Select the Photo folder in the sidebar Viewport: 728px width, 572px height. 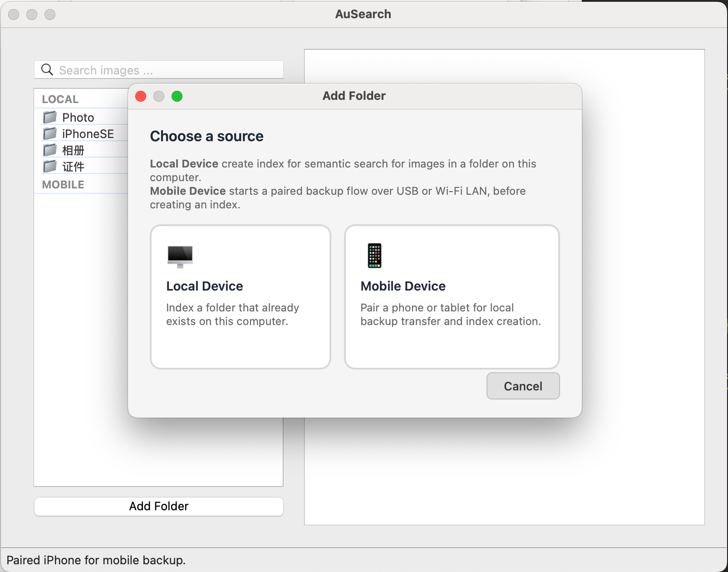pyautogui.click(x=78, y=117)
